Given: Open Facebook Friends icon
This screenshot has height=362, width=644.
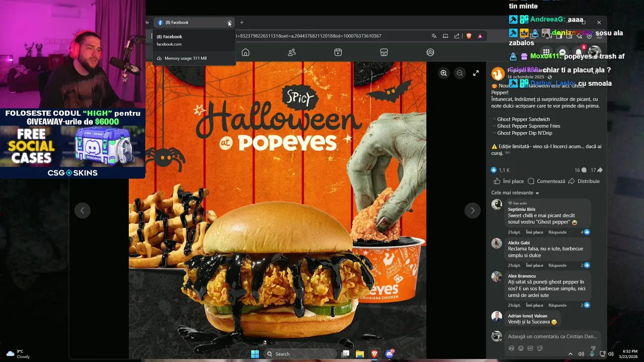Looking at the screenshot, I should [292, 52].
